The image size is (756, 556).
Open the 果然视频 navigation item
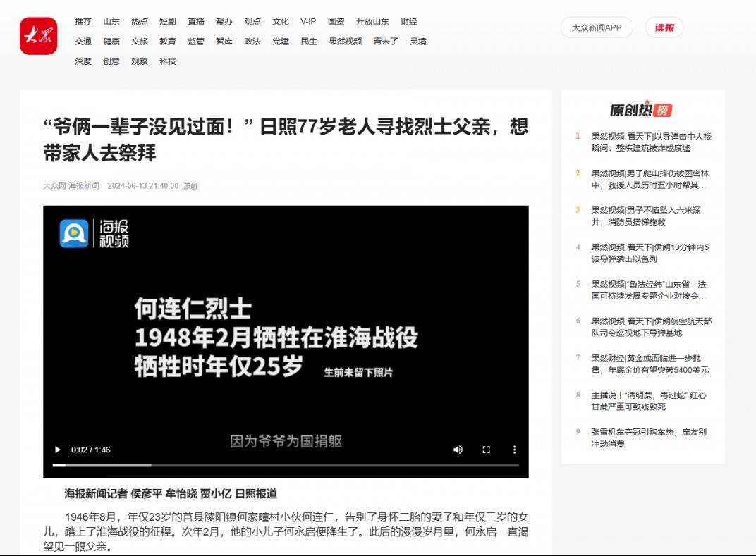point(345,41)
